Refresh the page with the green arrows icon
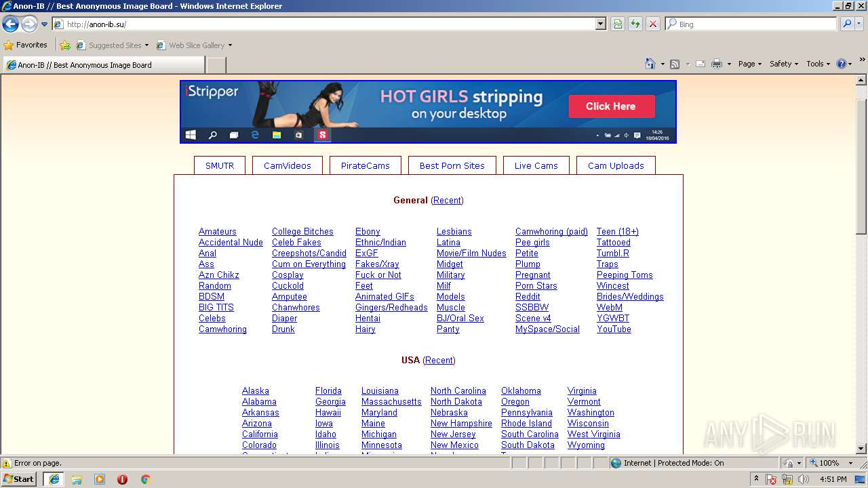Screen dimensions: 868x488 click(x=635, y=24)
